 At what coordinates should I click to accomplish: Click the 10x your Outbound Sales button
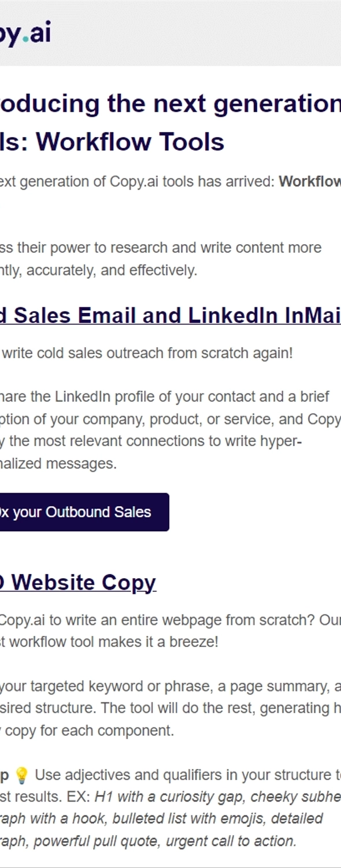coord(84,512)
